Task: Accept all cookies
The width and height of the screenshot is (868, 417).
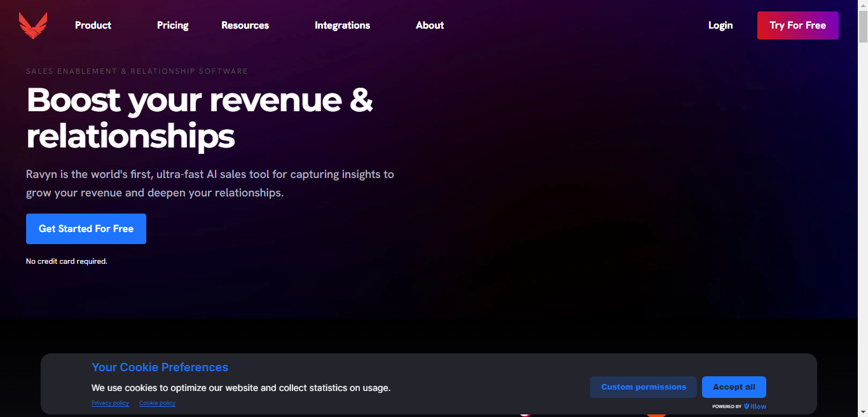Action: coord(734,387)
